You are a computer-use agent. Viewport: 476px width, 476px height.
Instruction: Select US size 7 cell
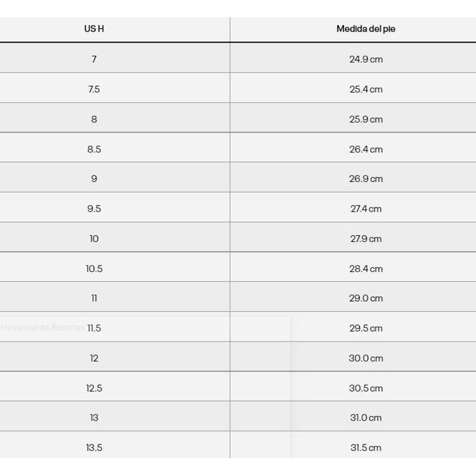point(94,59)
